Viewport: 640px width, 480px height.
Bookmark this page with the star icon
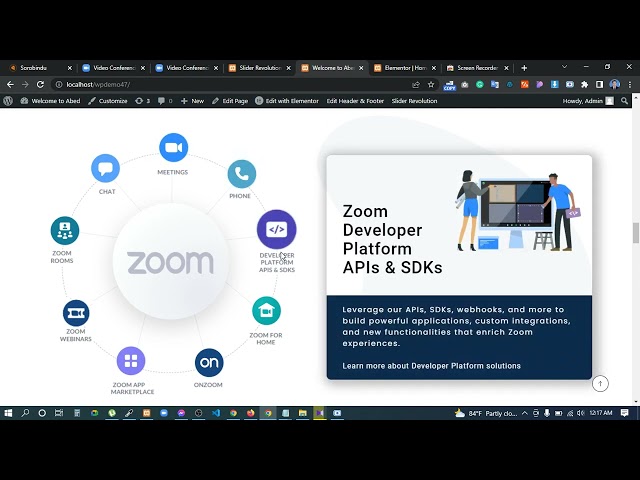431,84
